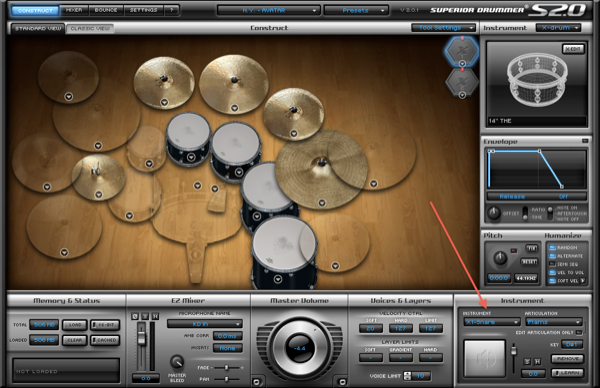Click the Envelope Offset knob
This screenshot has width=600, height=388.
pos(494,213)
